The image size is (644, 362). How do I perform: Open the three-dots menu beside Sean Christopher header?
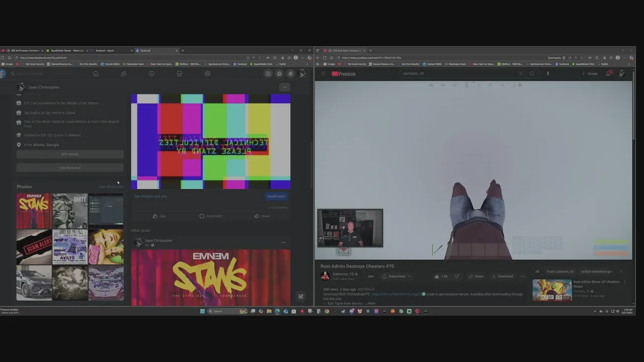point(284,87)
